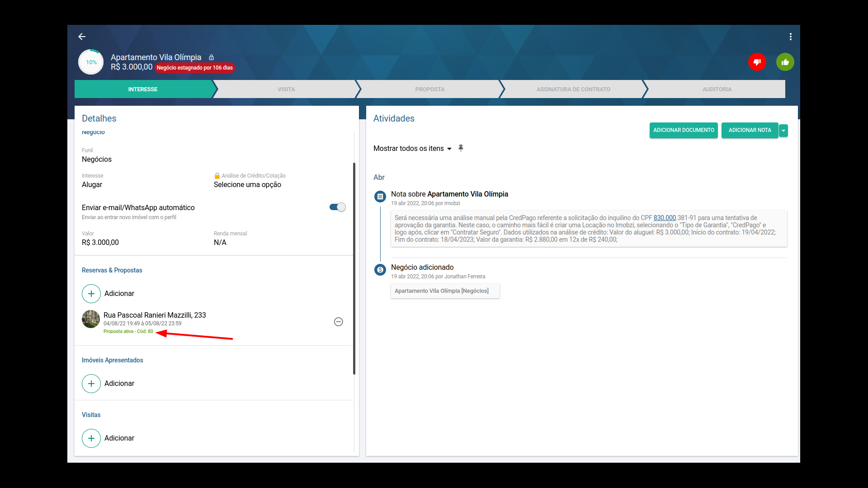Select Assinatura de Contrato stage
868x488 pixels.
[x=573, y=89]
